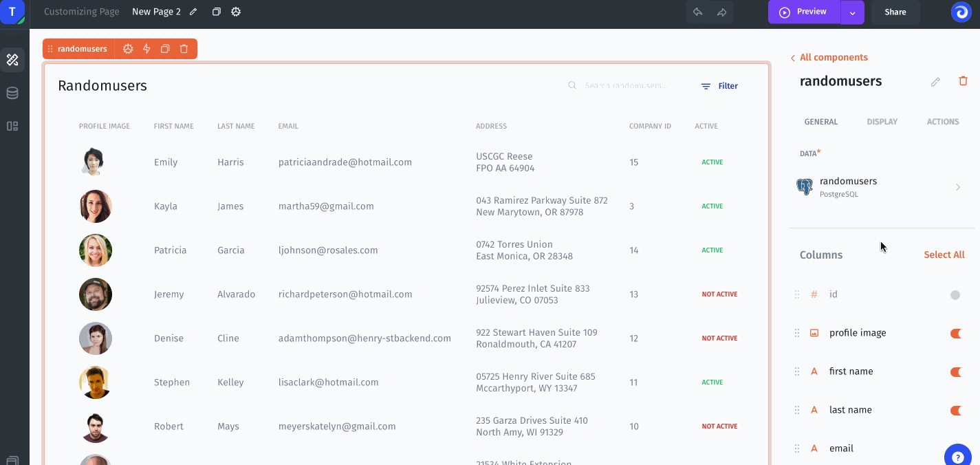
Task: Click the COMPANY ID column header
Action: pyautogui.click(x=650, y=127)
